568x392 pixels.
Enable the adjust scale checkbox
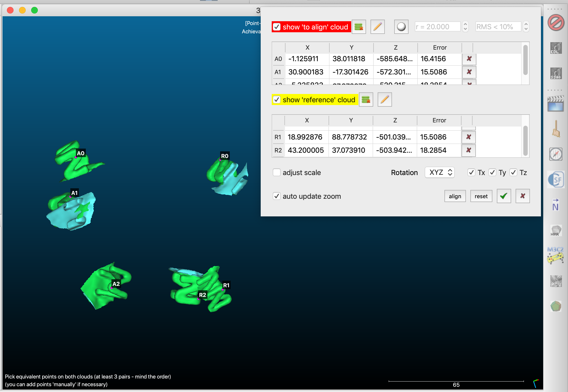(277, 173)
